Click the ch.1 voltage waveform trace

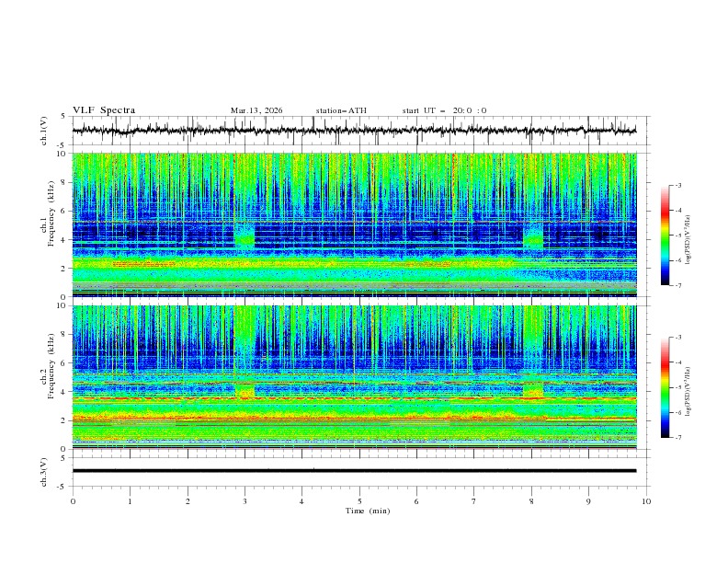point(354,131)
